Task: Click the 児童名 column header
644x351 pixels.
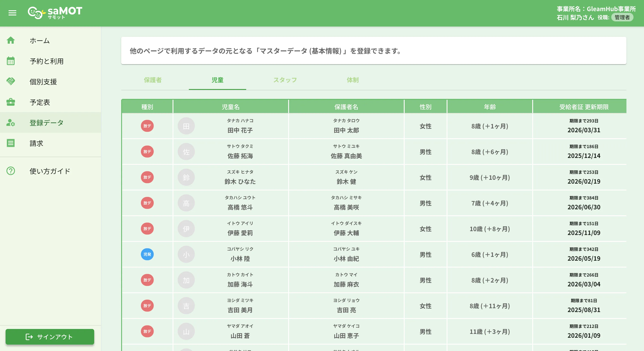Action: [x=231, y=107]
